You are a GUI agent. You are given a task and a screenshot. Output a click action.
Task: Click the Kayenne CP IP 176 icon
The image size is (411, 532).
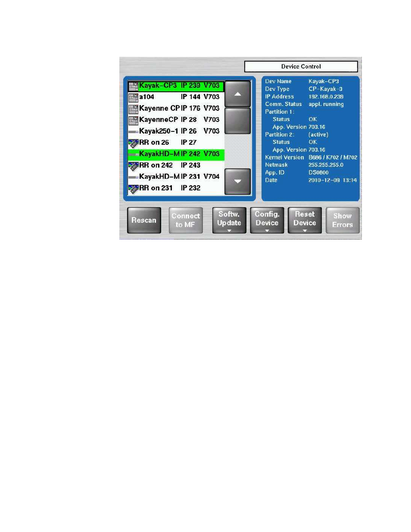pos(134,109)
